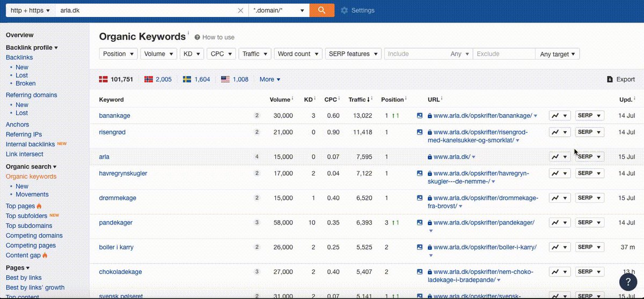Open the *.domain/* mode dropdown
Viewport: 644px width, 299px height.
279,10
